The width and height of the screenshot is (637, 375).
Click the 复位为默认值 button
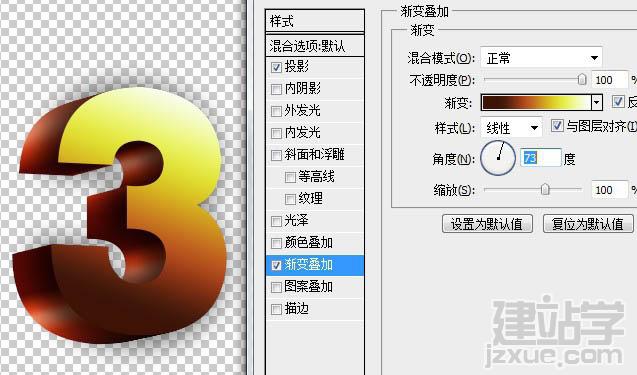point(588,224)
